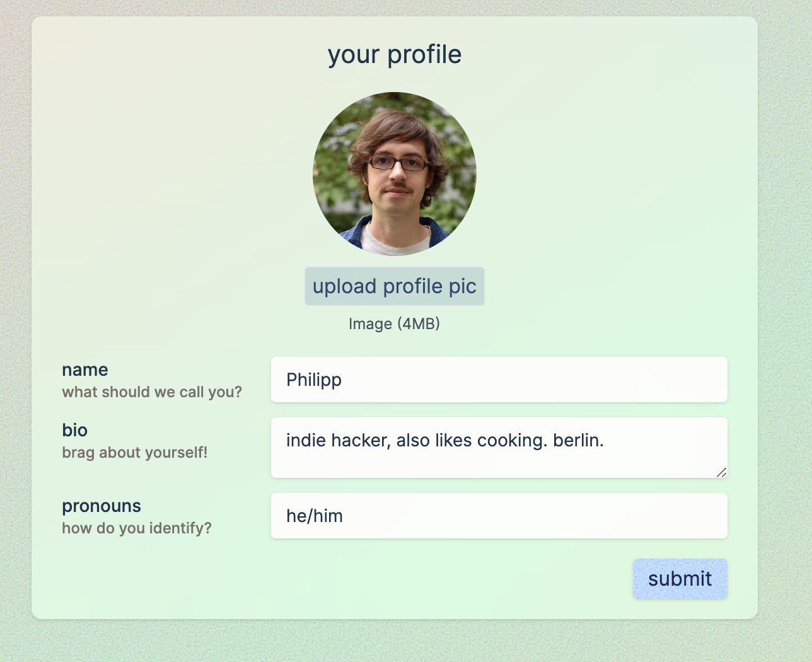Click the glasses on the profile photo

point(397,163)
